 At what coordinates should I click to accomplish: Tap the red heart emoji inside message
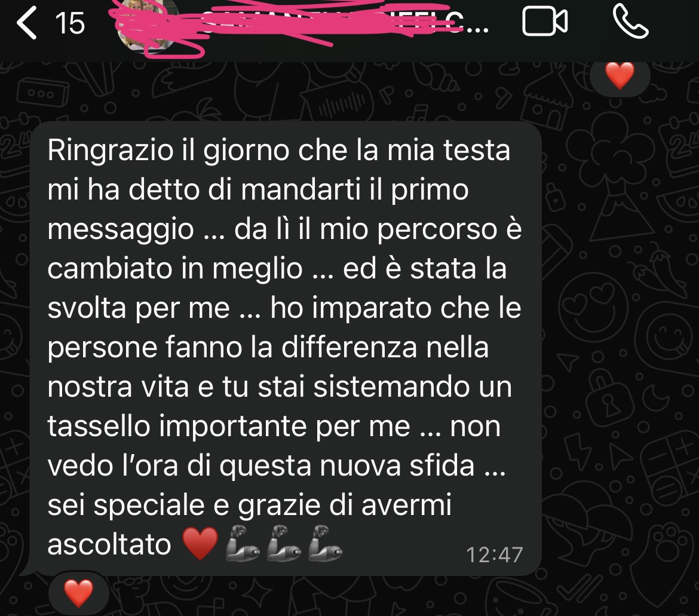click(200, 543)
